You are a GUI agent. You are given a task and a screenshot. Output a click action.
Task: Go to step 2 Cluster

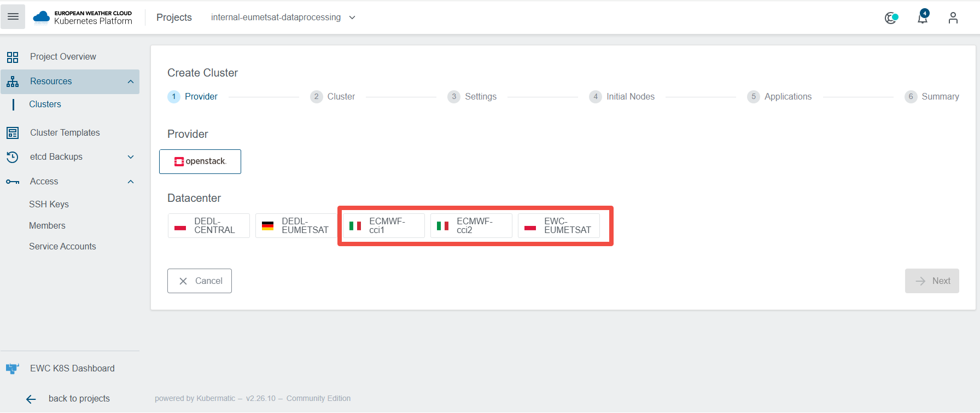[332, 97]
